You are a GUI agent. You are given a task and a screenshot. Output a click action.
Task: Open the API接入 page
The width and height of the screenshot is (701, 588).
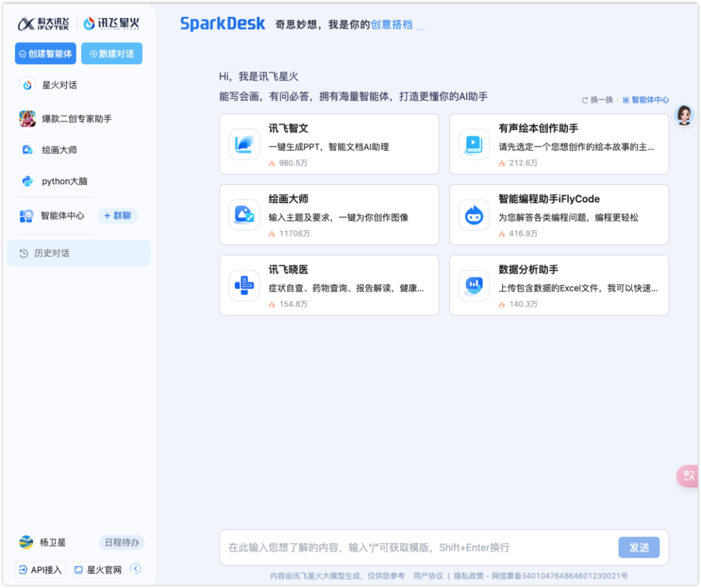click(40, 569)
